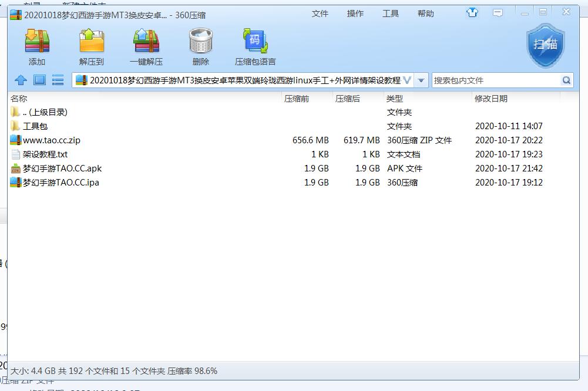Open the Help (帮助) menu
The width and height of the screenshot is (588, 391).
[426, 14]
